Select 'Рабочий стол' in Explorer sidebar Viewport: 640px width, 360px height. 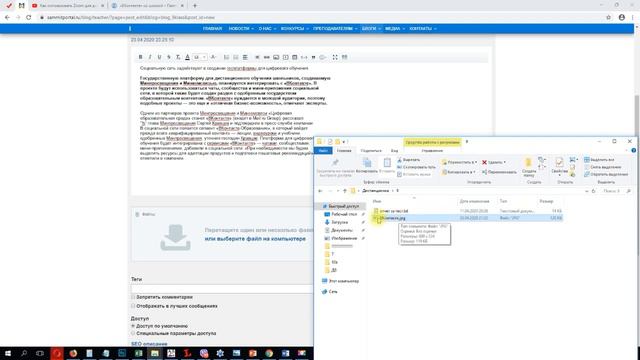341,214
